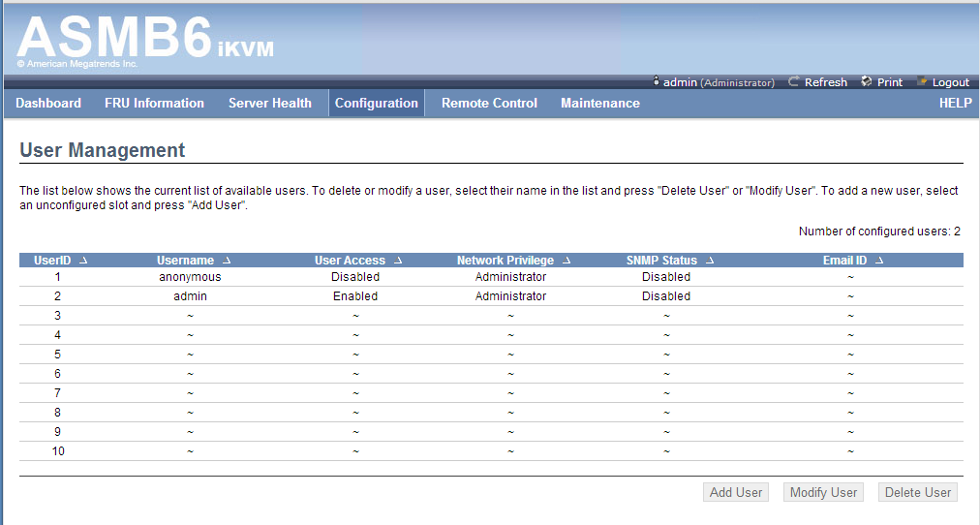Screen dimensions: 980x525
Task: Select unconfigured slot UserID 5
Action: 57,355
